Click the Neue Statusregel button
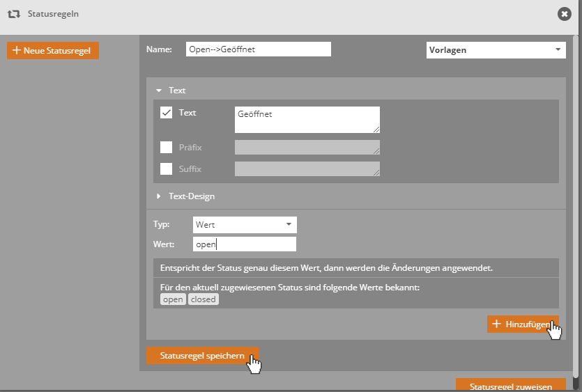Image resolution: width=582 pixels, height=392 pixels. 53,51
